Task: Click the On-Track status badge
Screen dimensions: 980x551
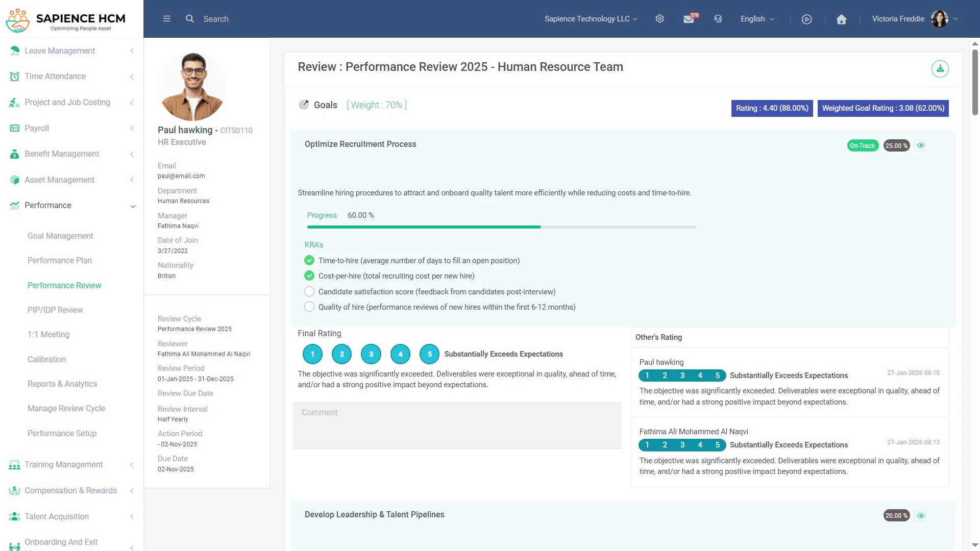Action: (863, 145)
